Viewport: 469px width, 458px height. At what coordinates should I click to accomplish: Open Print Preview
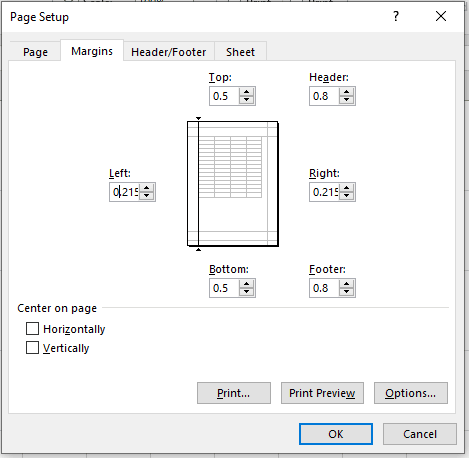coord(322,393)
